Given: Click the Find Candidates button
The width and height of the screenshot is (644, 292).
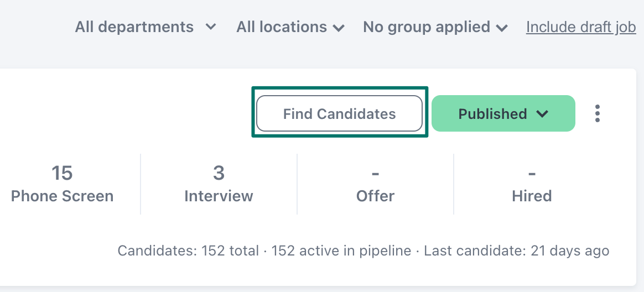Looking at the screenshot, I should 339,113.
